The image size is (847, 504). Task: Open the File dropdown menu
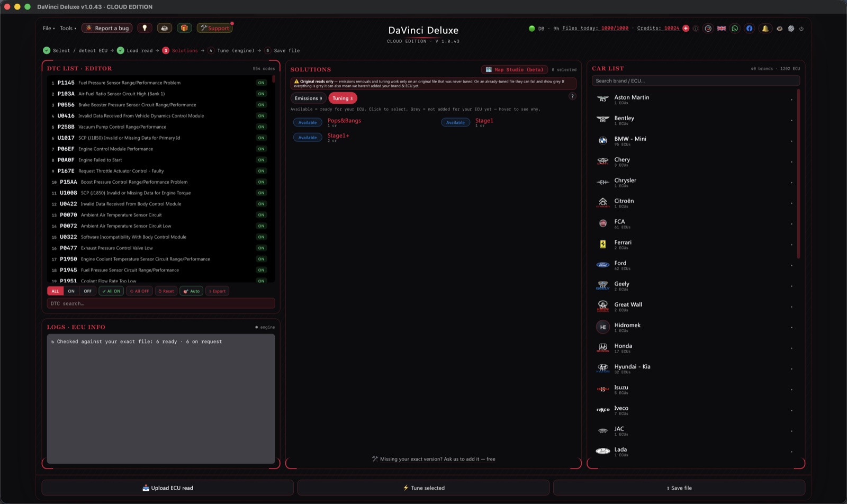point(49,28)
